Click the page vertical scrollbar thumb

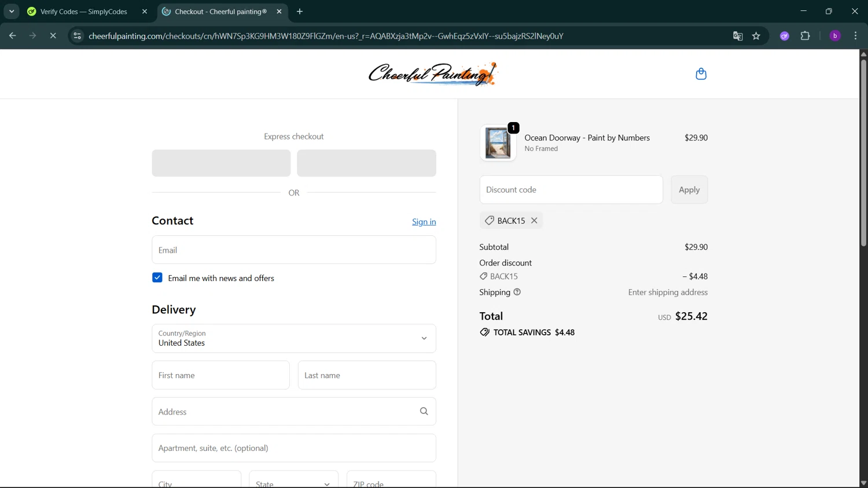click(x=863, y=153)
